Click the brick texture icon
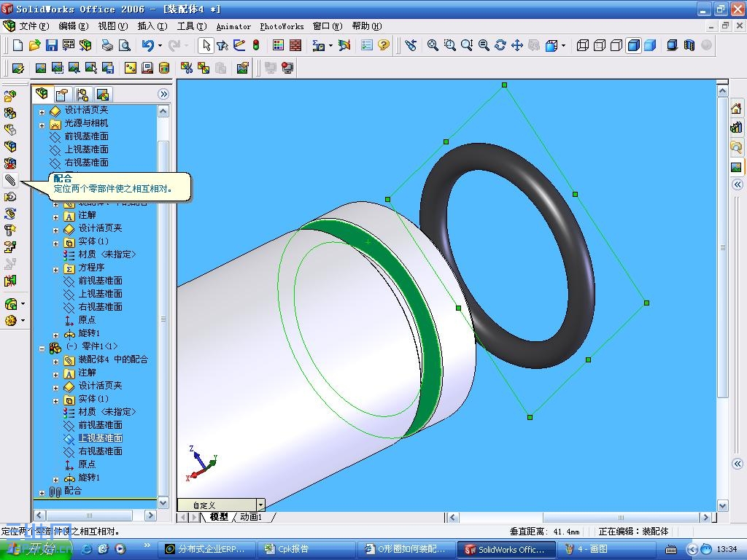The image size is (747, 560). [x=296, y=45]
